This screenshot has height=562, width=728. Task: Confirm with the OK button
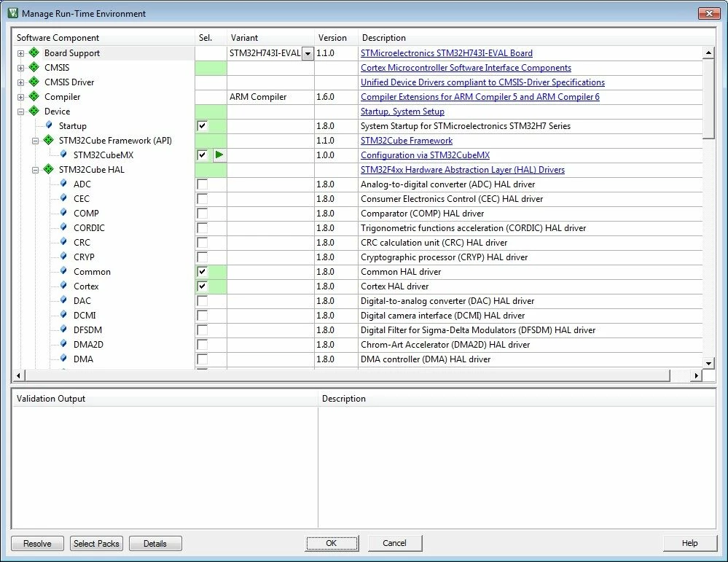[x=332, y=543]
